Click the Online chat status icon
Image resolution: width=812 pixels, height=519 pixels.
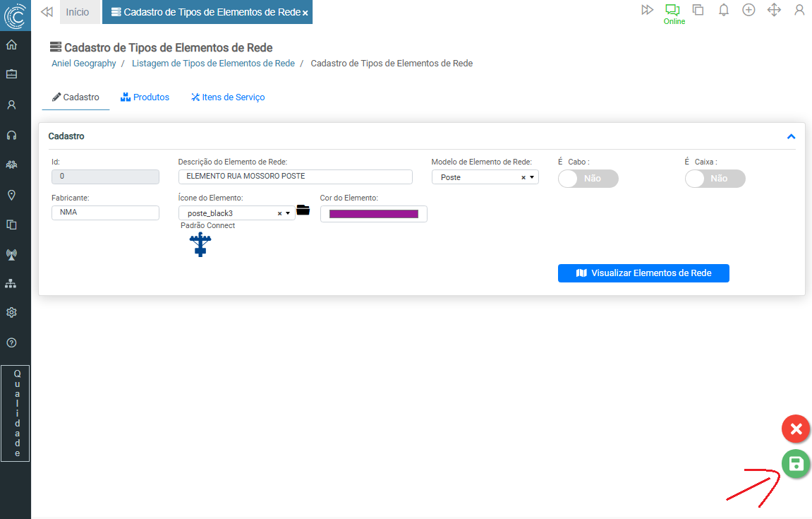click(x=672, y=11)
